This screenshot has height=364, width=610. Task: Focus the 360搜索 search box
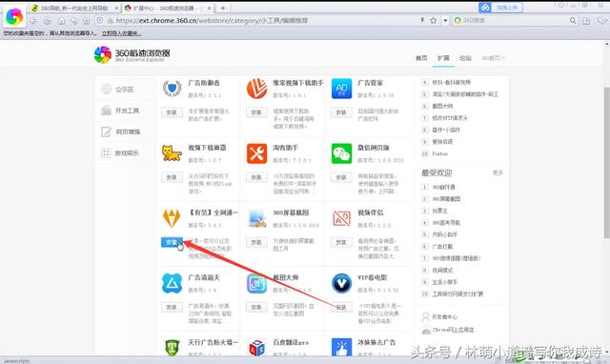[x=514, y=20]
